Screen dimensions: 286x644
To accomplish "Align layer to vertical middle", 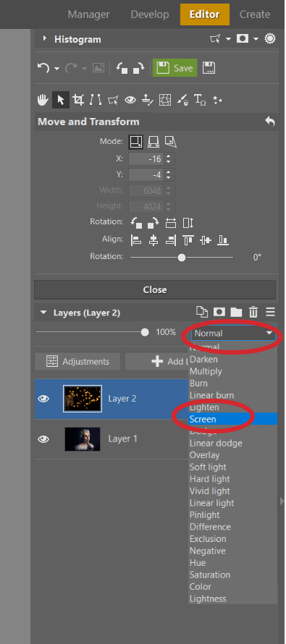I will [206, 240].
